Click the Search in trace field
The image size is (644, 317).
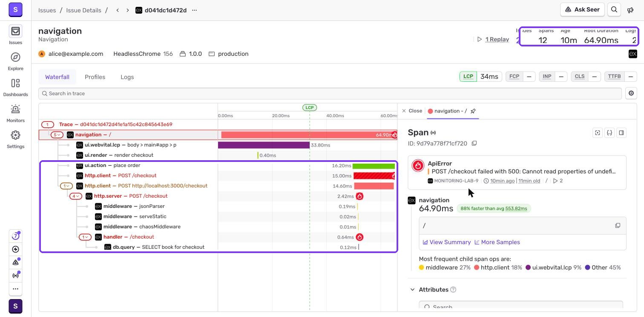(330, 93)
